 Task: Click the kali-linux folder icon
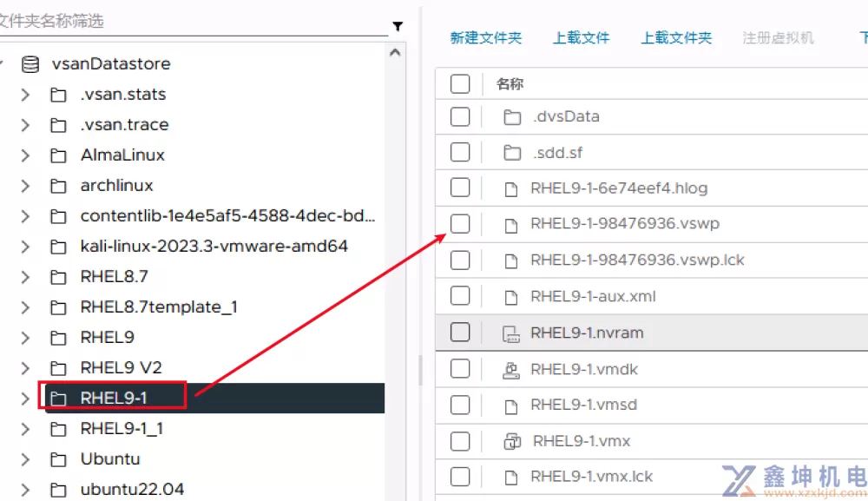point(58,247)
